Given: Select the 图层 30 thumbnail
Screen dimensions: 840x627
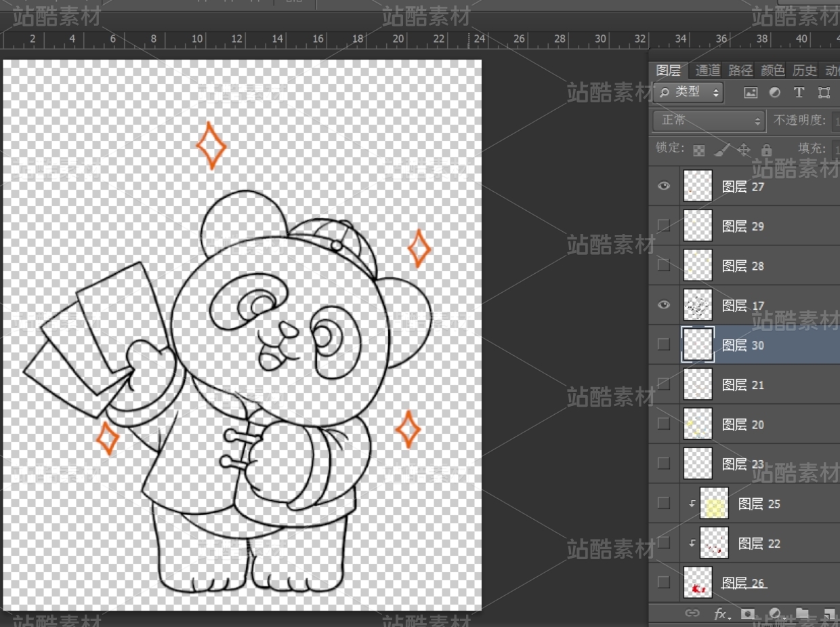Looking at the screenshot, I should tap(698, 344).
